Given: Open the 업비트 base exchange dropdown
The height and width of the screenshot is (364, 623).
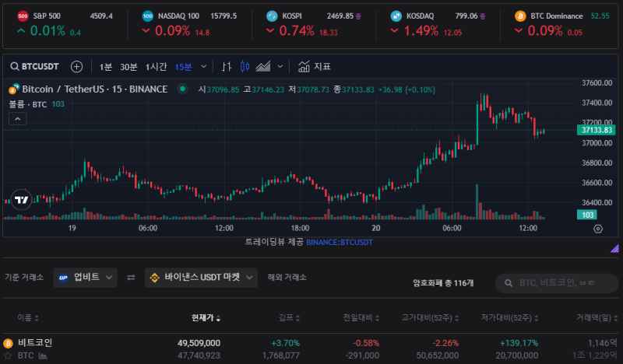Looking at the screenshot, I should 86,278.
